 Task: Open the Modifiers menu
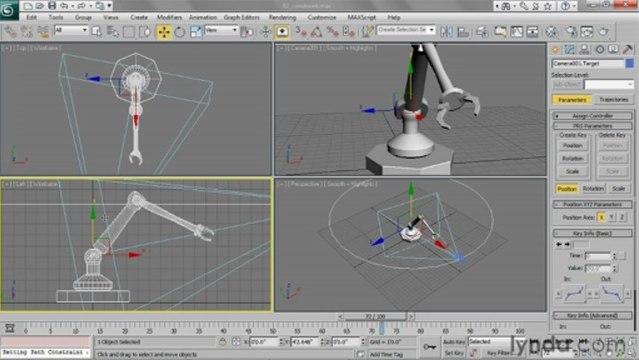[x=169, y=18]
